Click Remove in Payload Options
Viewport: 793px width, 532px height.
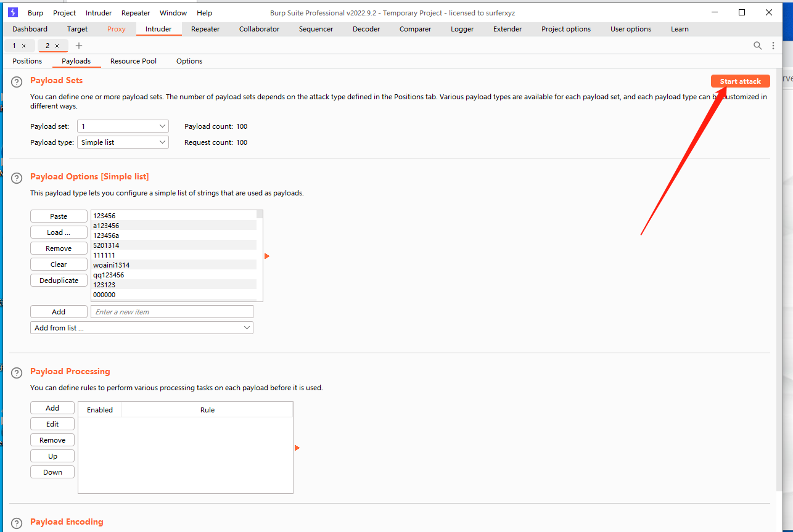(x=59, y=248)
